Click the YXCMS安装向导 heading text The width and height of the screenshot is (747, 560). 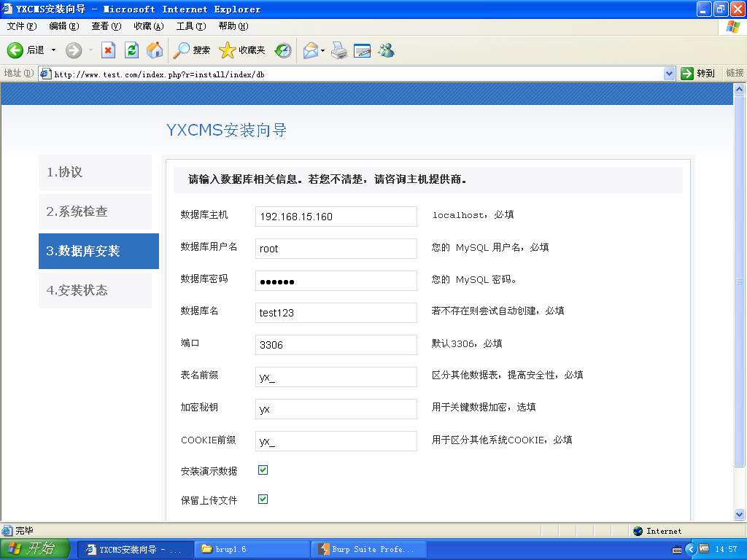pyautogui.click(x=226, y=130)
